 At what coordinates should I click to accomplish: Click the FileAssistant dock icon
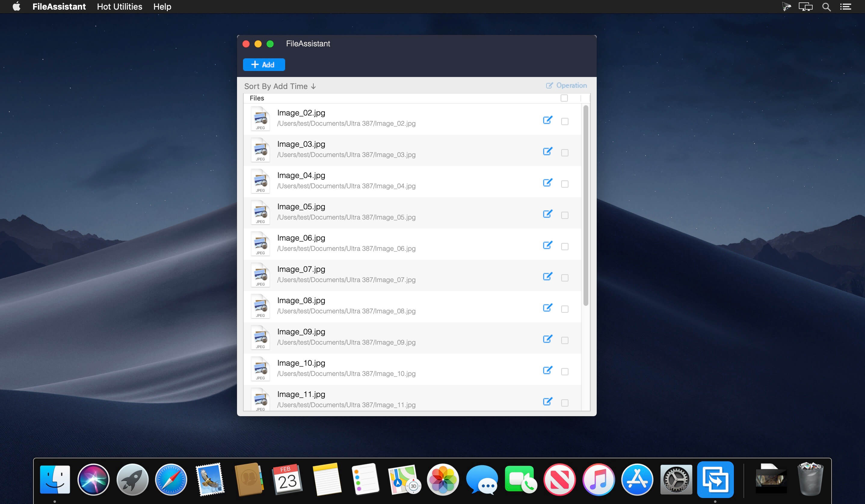[x=715, y=479]
